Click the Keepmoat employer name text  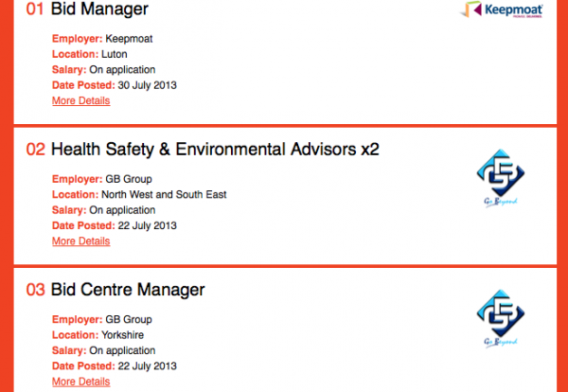(x=129, y=39)
